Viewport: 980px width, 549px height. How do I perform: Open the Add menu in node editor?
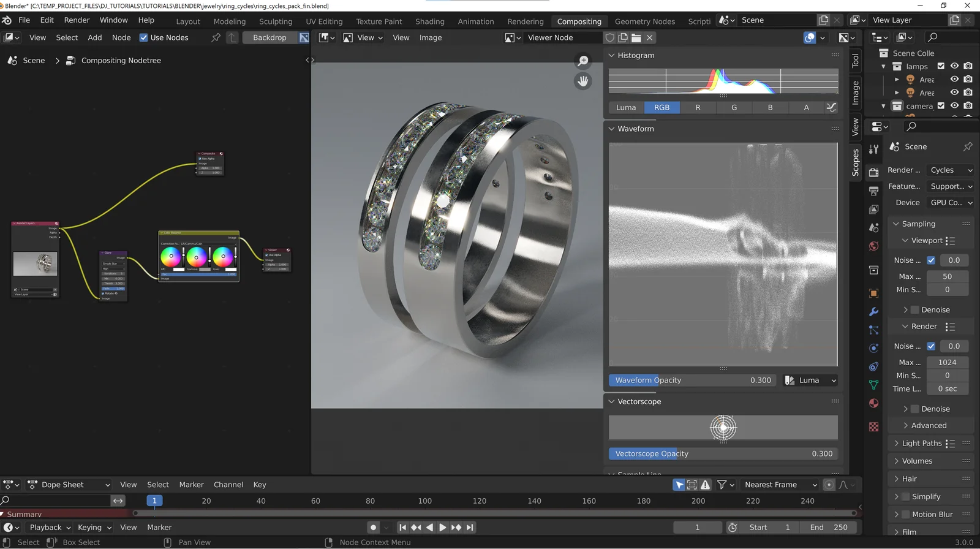tap(95, 37)
